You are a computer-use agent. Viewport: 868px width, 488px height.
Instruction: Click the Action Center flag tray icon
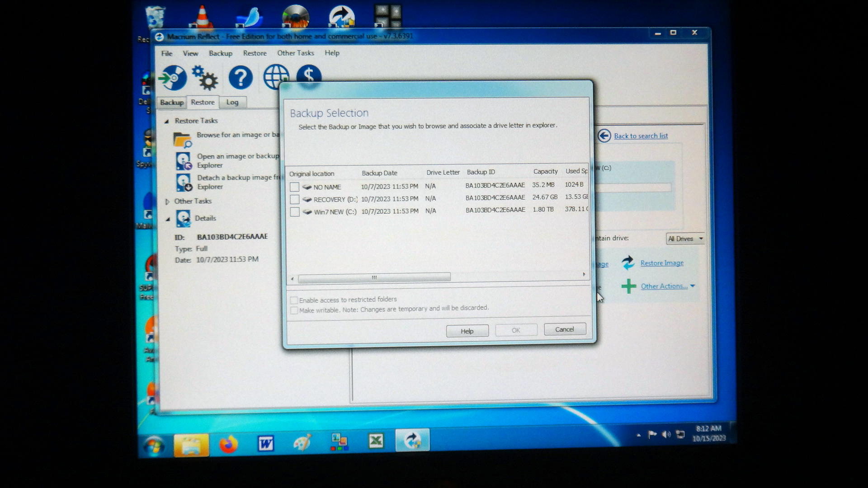[652, 435]
